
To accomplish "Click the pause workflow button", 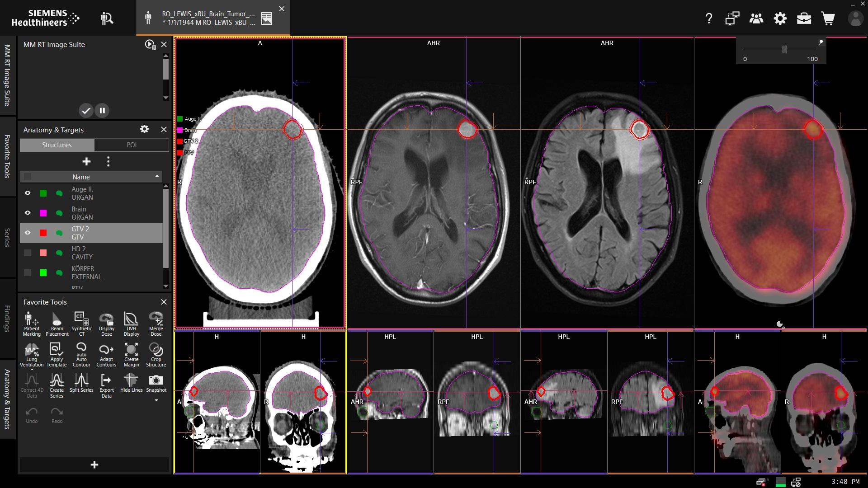I will (102, 110).
